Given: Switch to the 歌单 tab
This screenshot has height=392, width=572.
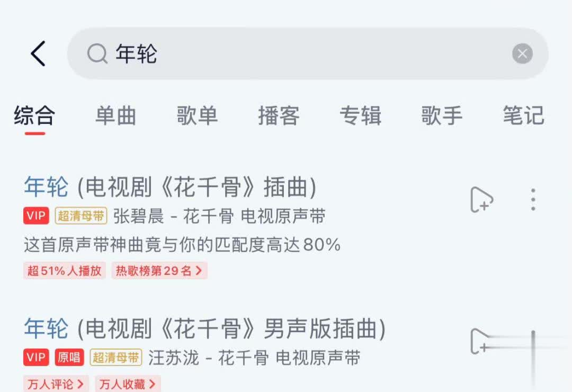Looking at the screenshot, I should (198, 115).
